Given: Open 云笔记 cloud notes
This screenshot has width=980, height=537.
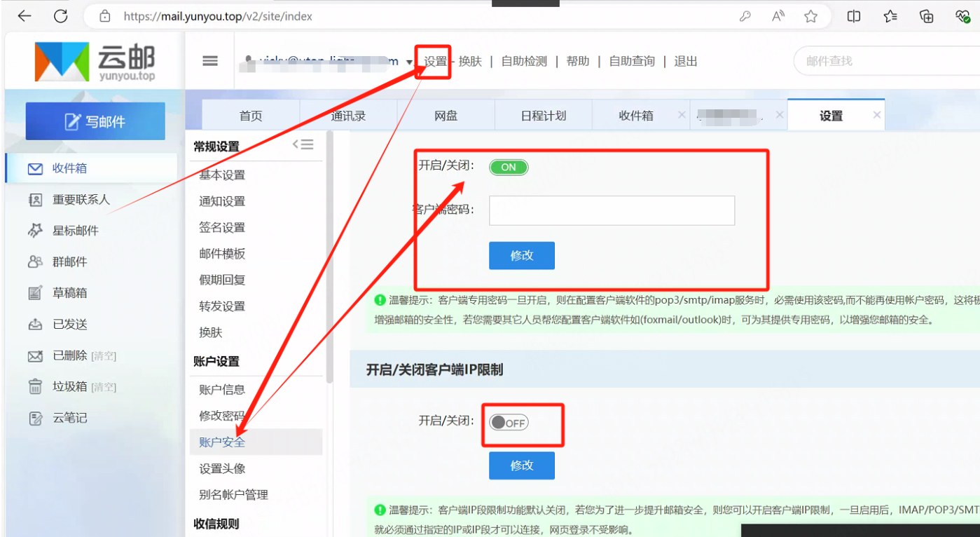Looking at the screenshot, I should (x=70, y=418).
